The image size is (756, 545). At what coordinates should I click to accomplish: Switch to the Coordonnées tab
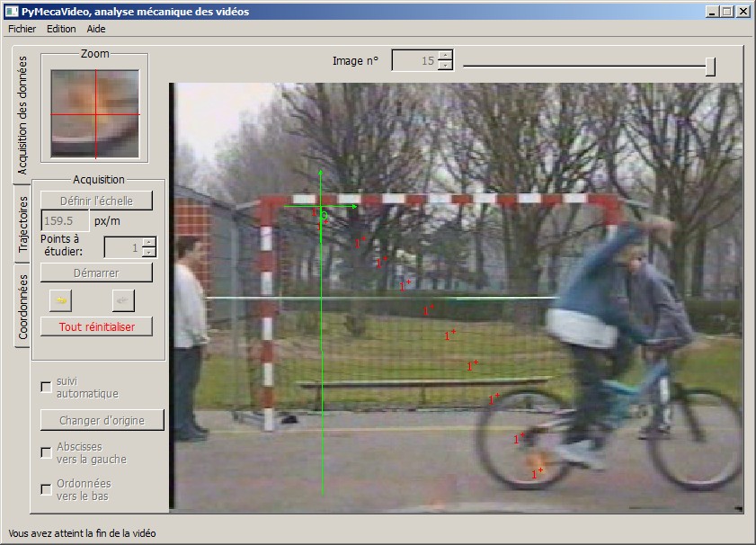point(23,306)
